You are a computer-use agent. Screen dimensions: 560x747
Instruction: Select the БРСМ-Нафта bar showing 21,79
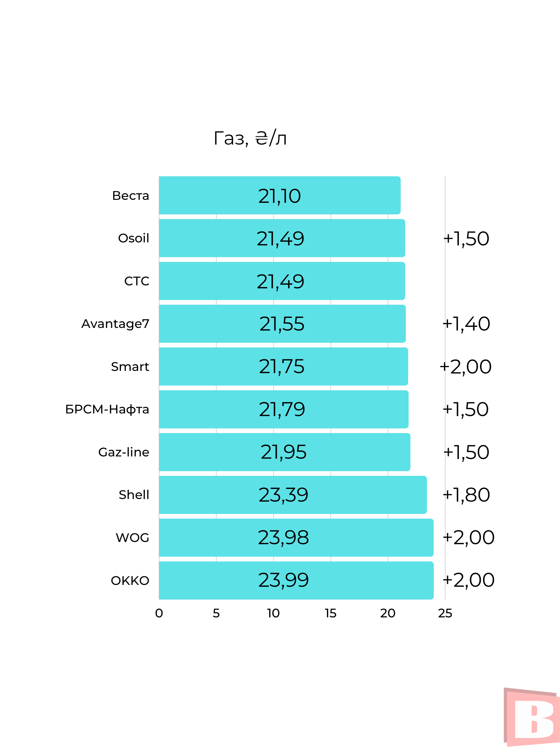[x=283, y=409]
